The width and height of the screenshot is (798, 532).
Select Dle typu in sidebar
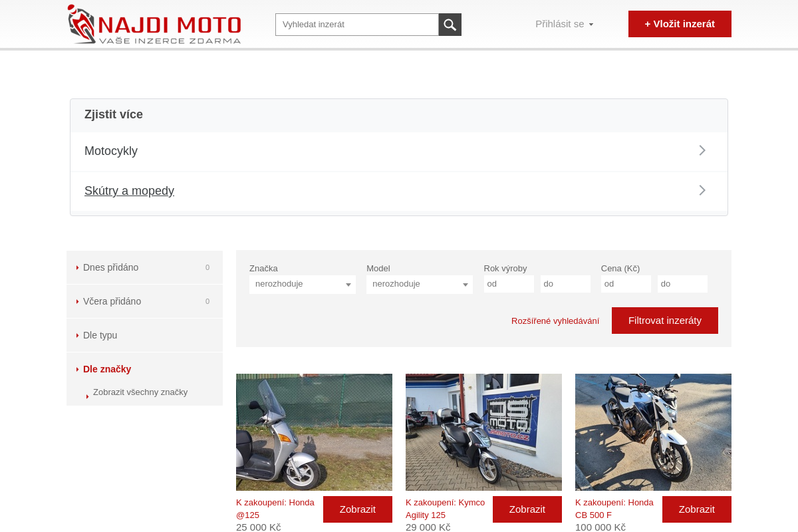(x=100, y=335)
